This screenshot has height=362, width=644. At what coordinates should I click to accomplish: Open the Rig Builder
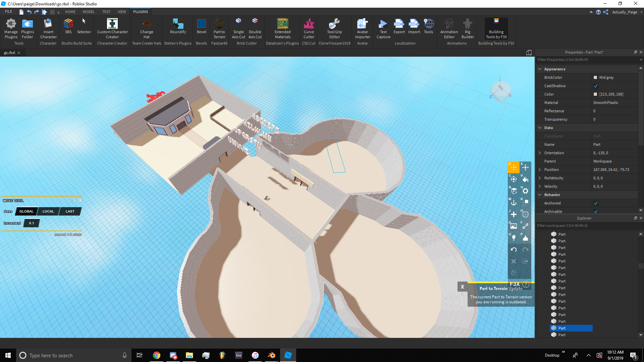coord(468,28)
